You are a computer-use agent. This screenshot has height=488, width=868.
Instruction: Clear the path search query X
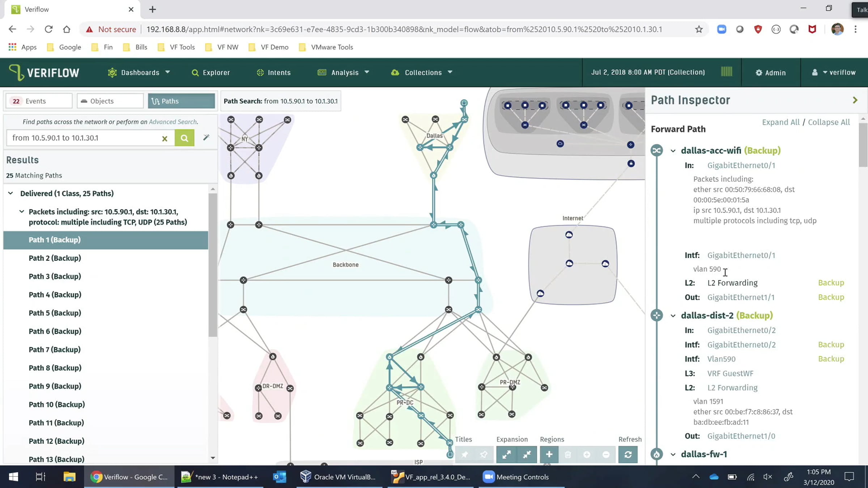165,138
